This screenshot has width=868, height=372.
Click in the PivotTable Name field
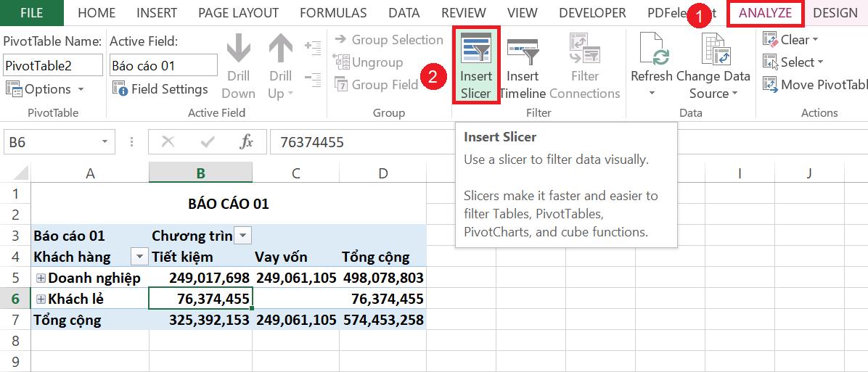[x=52, y=65]
